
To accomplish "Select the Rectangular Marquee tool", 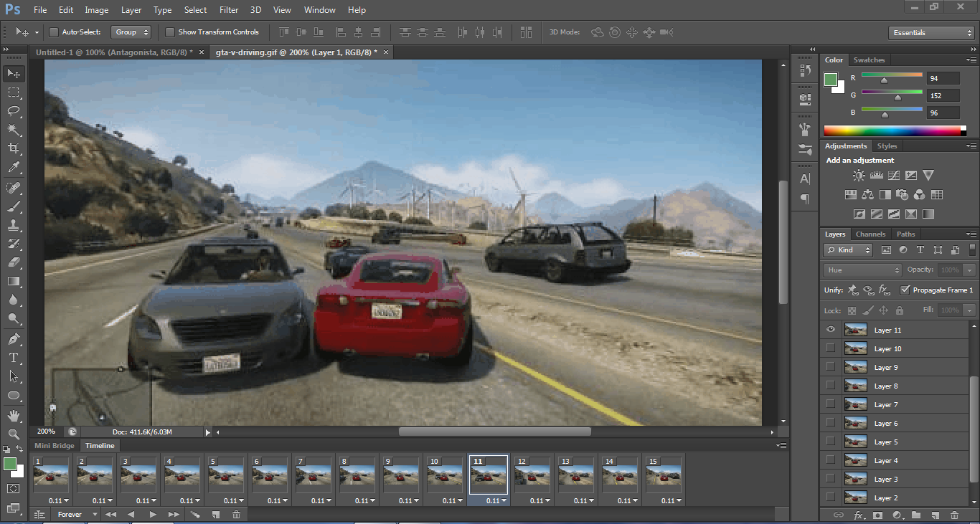I will [x=14, y=92].
